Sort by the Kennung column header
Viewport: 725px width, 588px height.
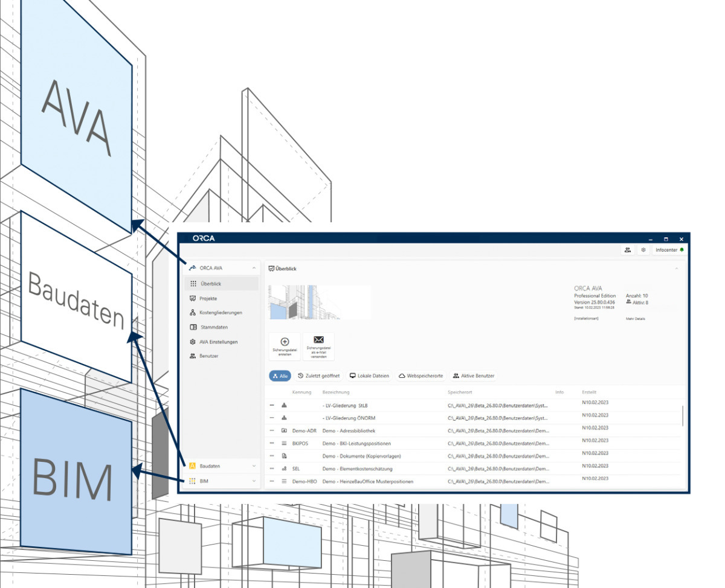[x=301, y=392]
